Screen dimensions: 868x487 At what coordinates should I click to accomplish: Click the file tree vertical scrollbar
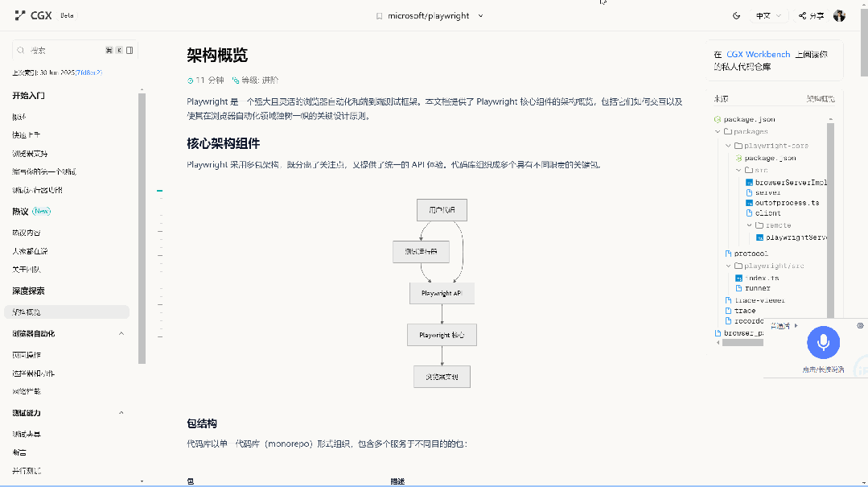830,220
